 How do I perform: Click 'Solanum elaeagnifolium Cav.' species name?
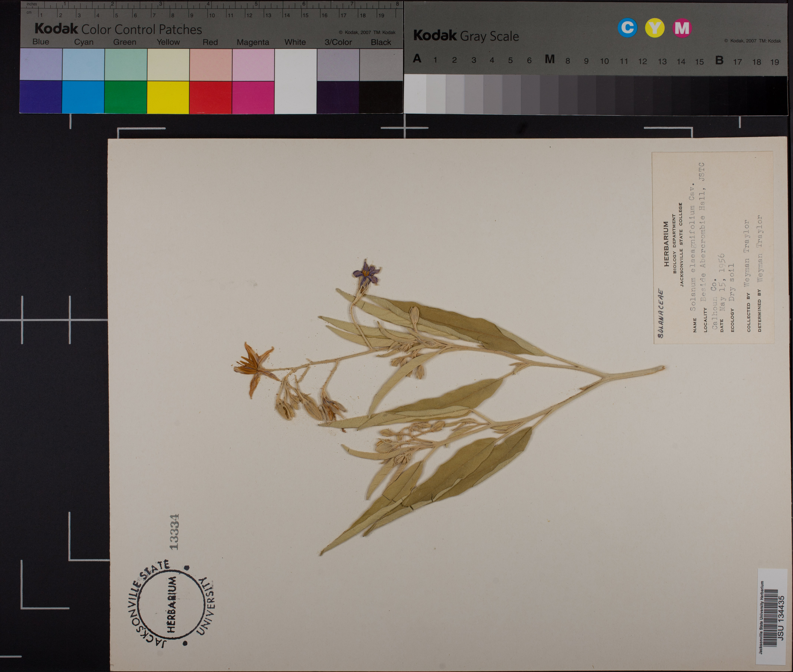[x=693, y=247]
